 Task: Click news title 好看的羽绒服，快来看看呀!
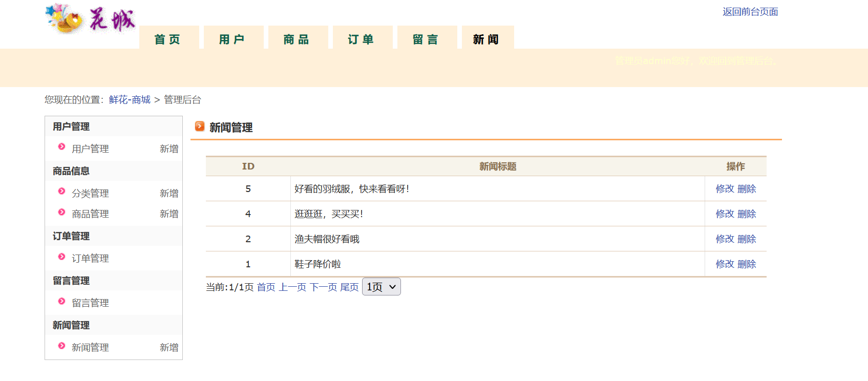point(352,189)
